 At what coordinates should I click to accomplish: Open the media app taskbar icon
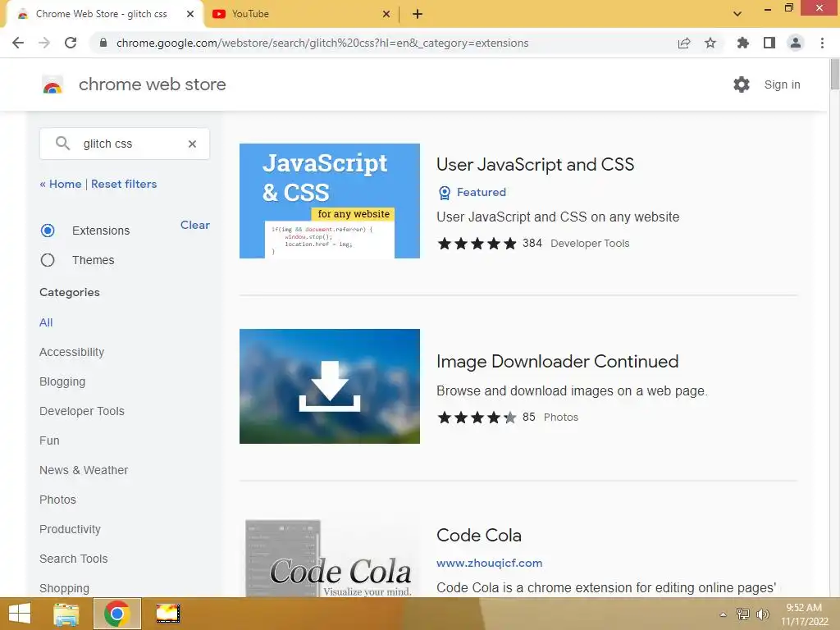pos(167,614)
